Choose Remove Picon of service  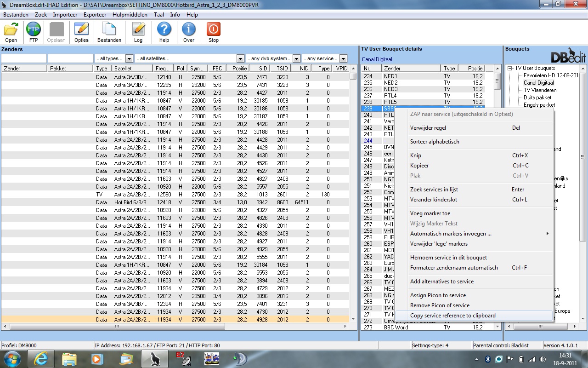(475, 305)
